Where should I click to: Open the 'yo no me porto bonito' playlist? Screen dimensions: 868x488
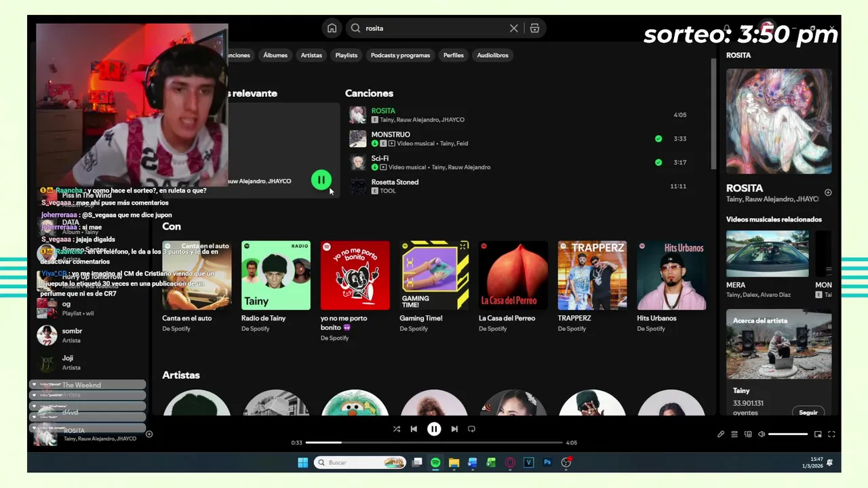355,290
